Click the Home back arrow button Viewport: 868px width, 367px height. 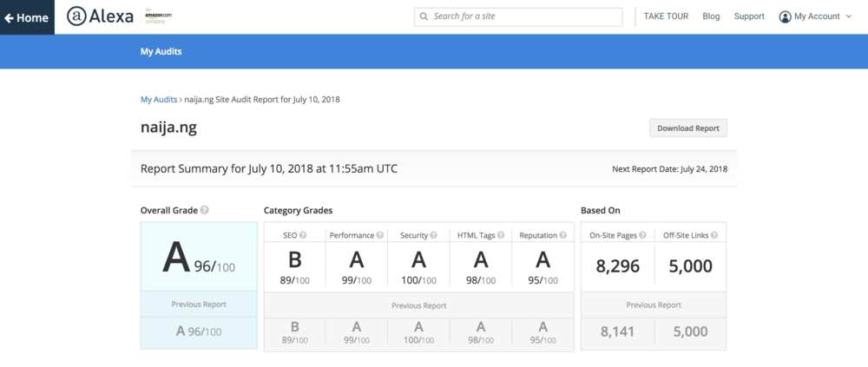(x=27, y=17)
